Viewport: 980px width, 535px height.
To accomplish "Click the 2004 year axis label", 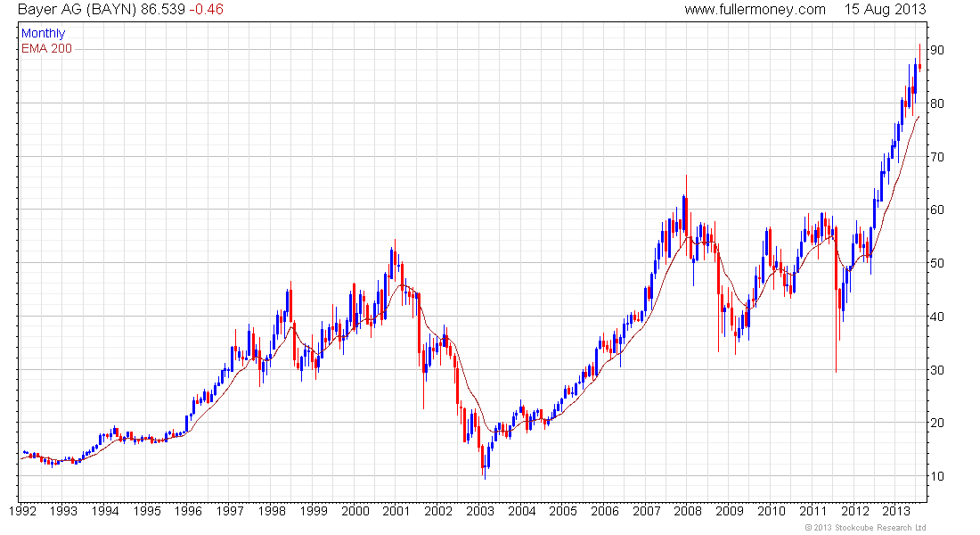I will 522,511.
